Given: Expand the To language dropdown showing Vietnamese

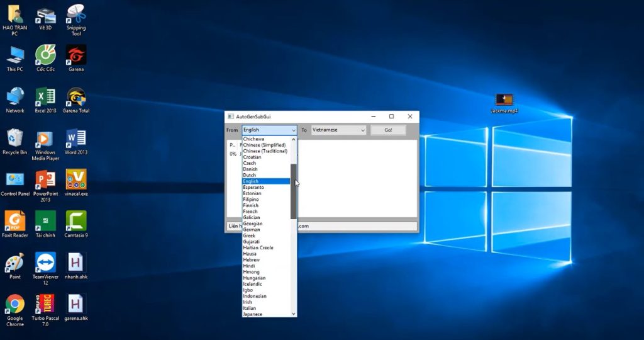Looking at the screenshot, I should point(362,130).
